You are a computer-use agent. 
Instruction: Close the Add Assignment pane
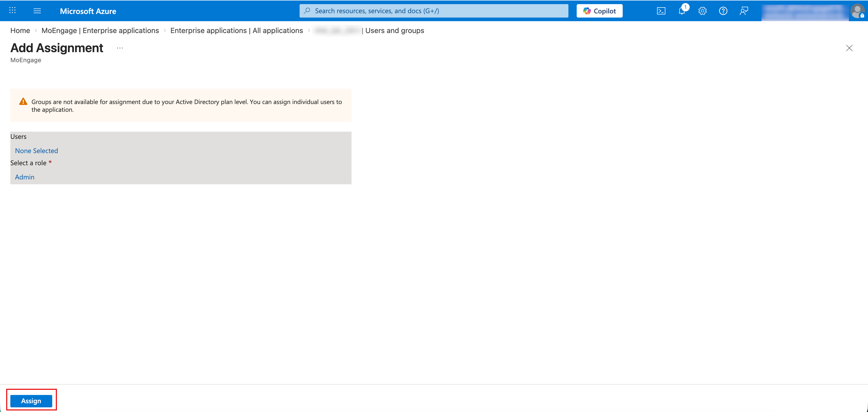pos(849,48)
